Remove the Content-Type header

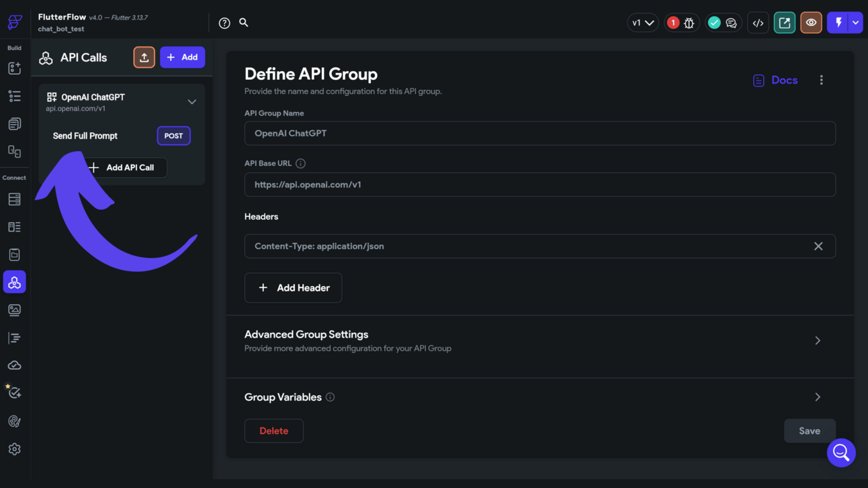(x=818, y=246)
